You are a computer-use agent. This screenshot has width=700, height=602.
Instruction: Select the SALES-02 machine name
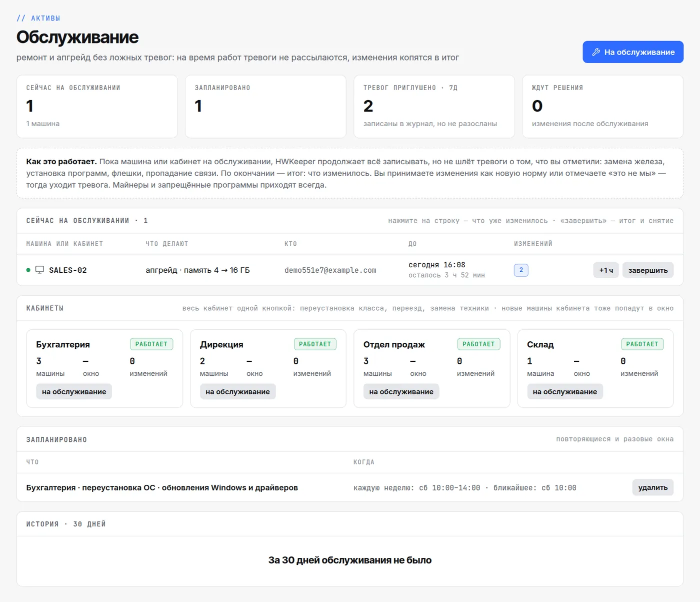[x=68, y=270]
